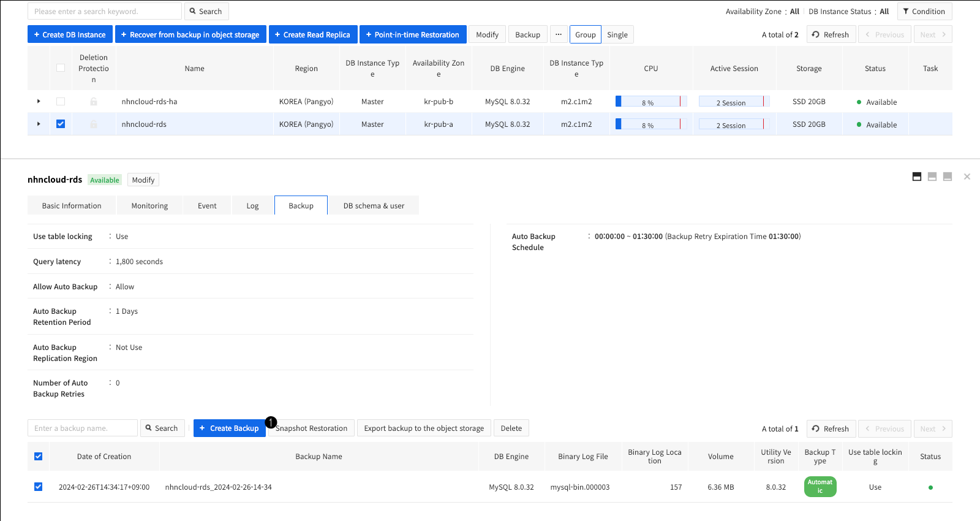Click Next in the backup list pagination
This screenshot has height=521, width=980.
pos(933,428)
